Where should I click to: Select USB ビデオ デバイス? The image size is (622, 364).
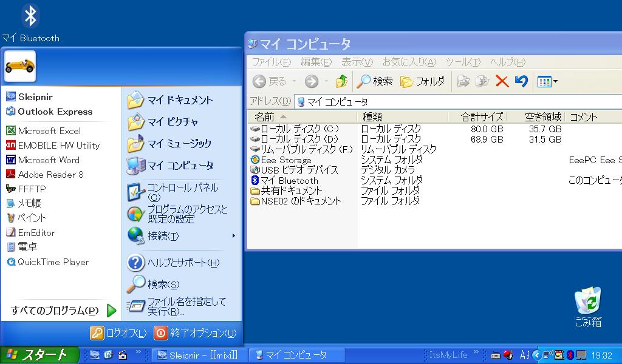pos(295,170)
